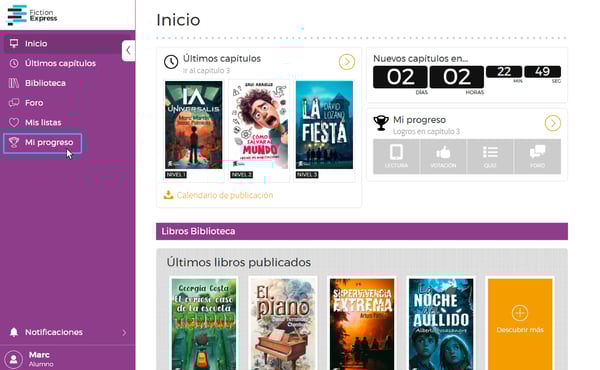Viewport: 600px width, 370px height.
Task: Click the Nivel 3 label
Action: coord(307,174)
